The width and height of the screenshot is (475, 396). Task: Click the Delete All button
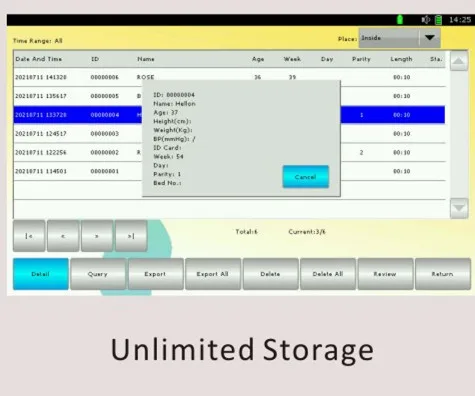coord(328,274)
